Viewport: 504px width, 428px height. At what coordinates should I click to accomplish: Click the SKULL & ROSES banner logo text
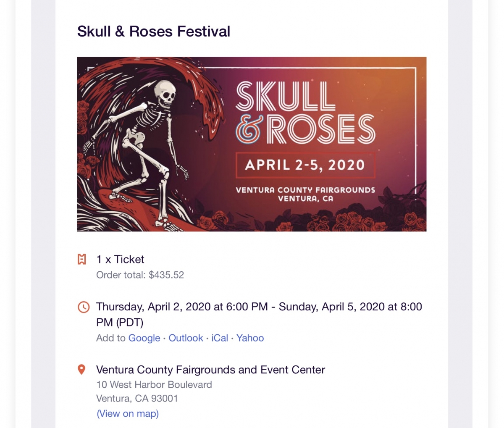point(305,112)
